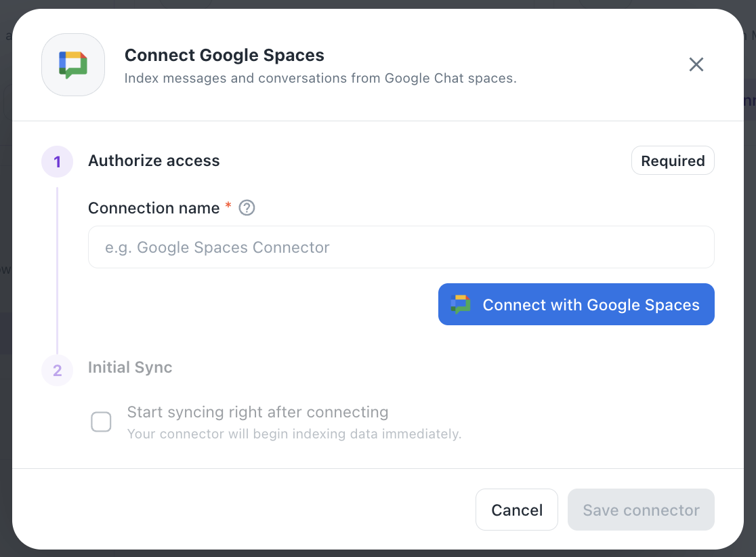Open the Connection name help tooltip icon
This screenshot has width=756, height=557.
click(x=247, y=208)
